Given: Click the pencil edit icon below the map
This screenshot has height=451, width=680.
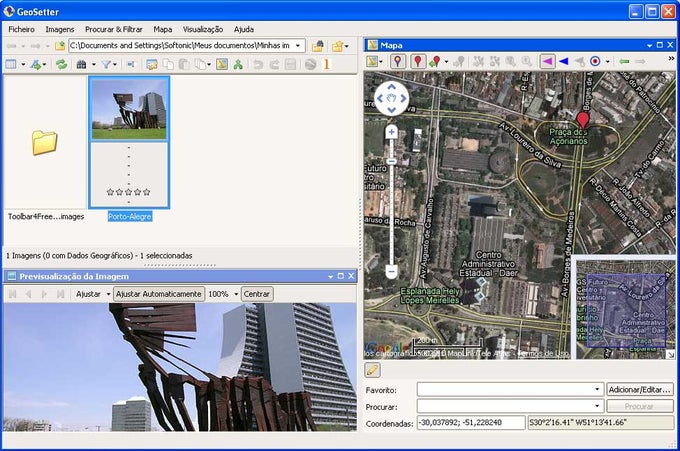Looking at the screenshot, I should tap(373, 370).
